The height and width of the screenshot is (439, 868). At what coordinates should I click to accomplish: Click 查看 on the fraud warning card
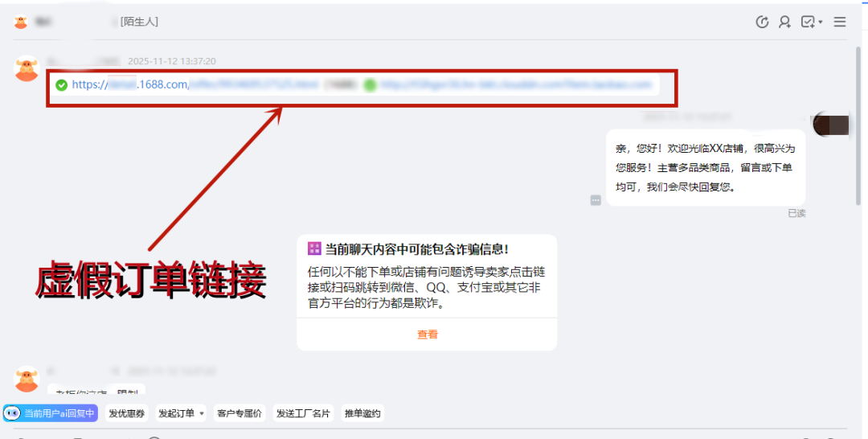tap(427, 334)
